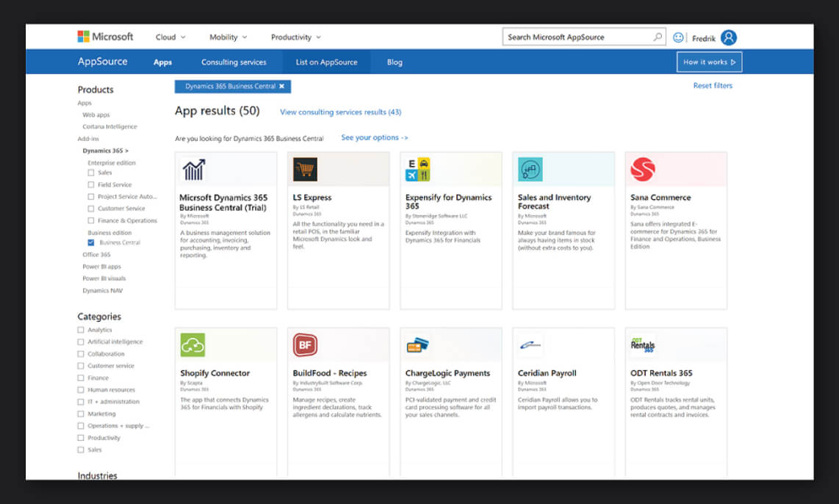The height and width of the screenshot is (504, 839).
Task: Click the Search Microsoft AppSource input field
Action: click(x=577, y=37)
